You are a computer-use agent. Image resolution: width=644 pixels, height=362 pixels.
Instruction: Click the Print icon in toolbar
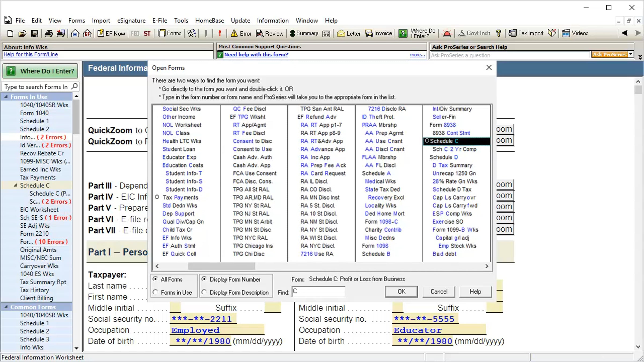49,34
